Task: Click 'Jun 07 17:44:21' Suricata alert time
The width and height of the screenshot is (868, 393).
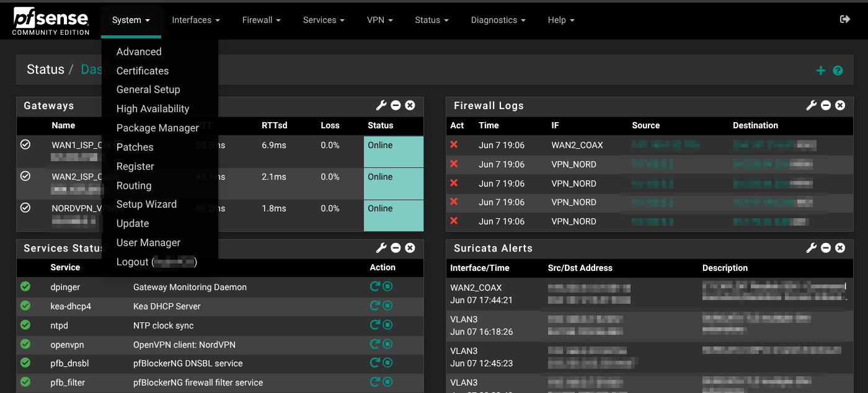Action: 481,300
